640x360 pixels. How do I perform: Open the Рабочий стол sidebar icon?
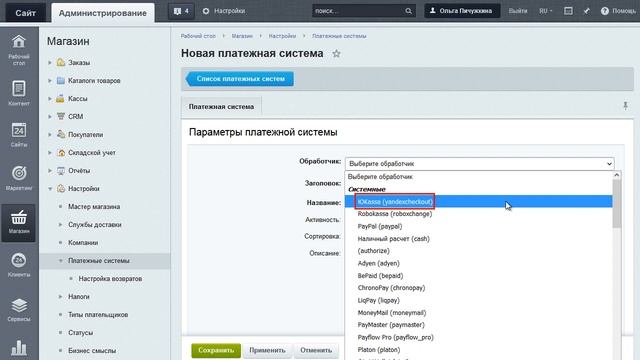coord(19,49)
